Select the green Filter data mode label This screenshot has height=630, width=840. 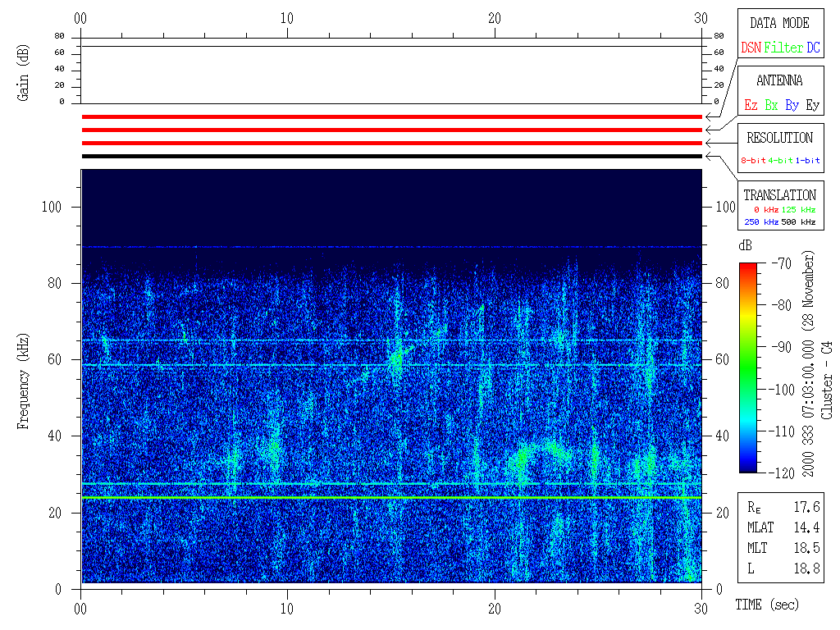point(783,48)
